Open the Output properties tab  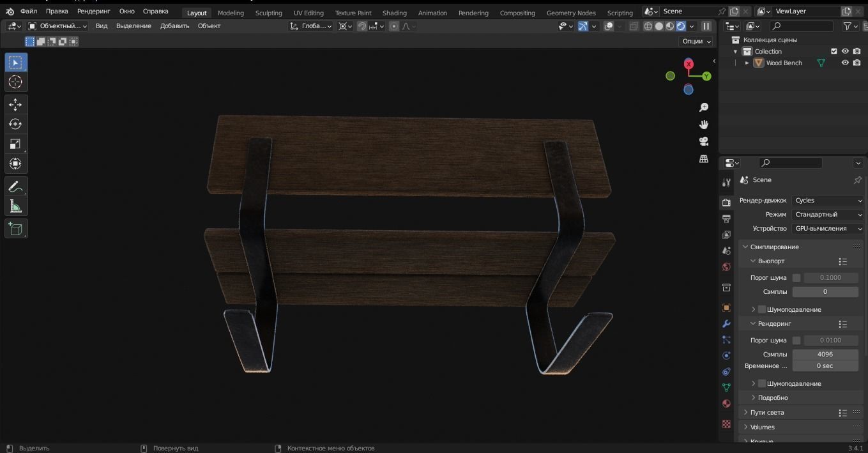click(x=726, y=219)
